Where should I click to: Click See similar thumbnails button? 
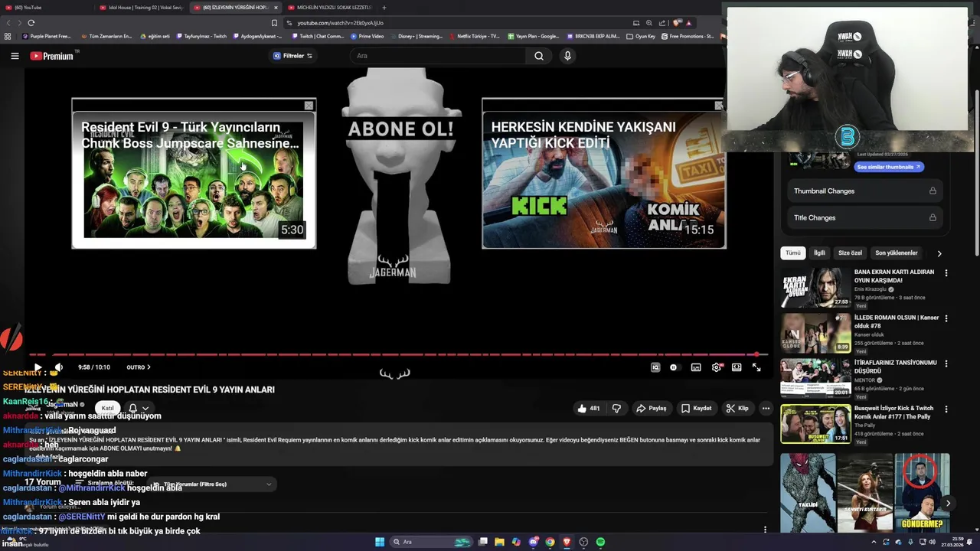(888, 167)
